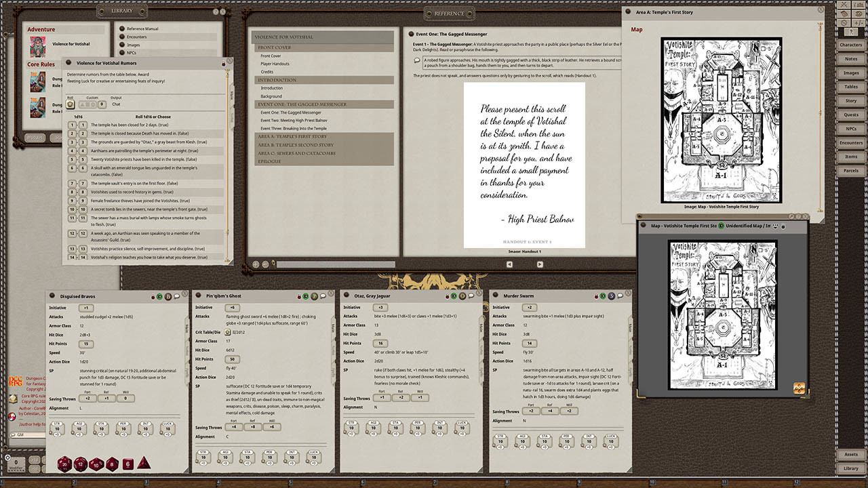This screenshot has width=868, height=488.
Task: Toggle Unidentified Map on the Votishite Temple map
Action: coord(720,226)
